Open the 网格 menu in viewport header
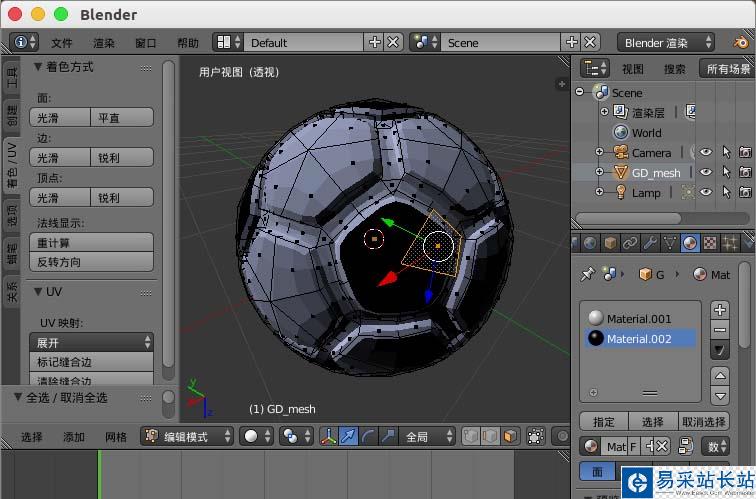This screenshot has width=756, height=499. click(116, 437)
